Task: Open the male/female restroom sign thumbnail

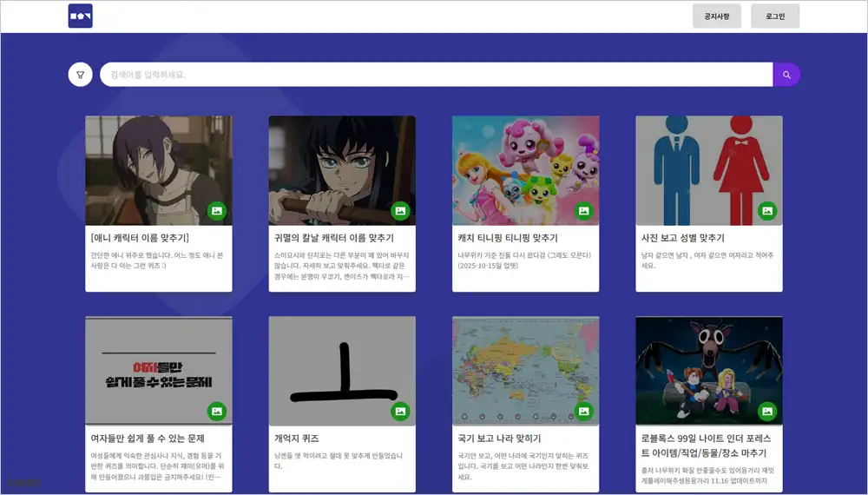Action: pyautogui.click(x=709, y=170)
